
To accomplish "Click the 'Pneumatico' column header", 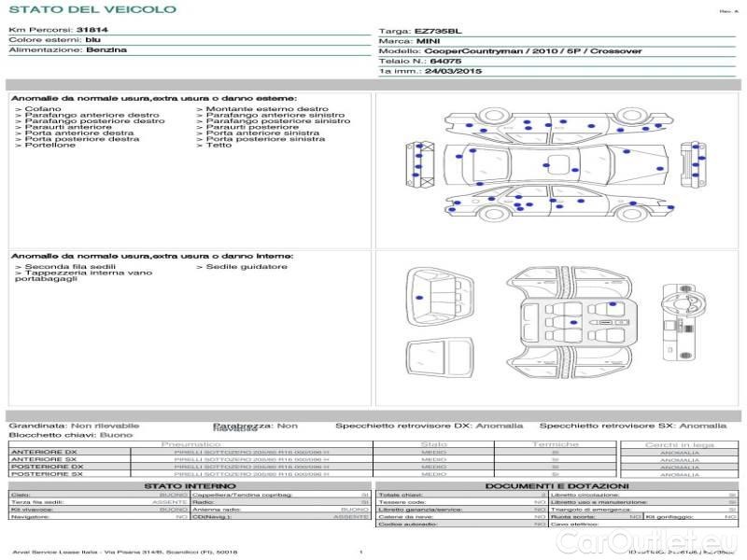I will (190, 444).
